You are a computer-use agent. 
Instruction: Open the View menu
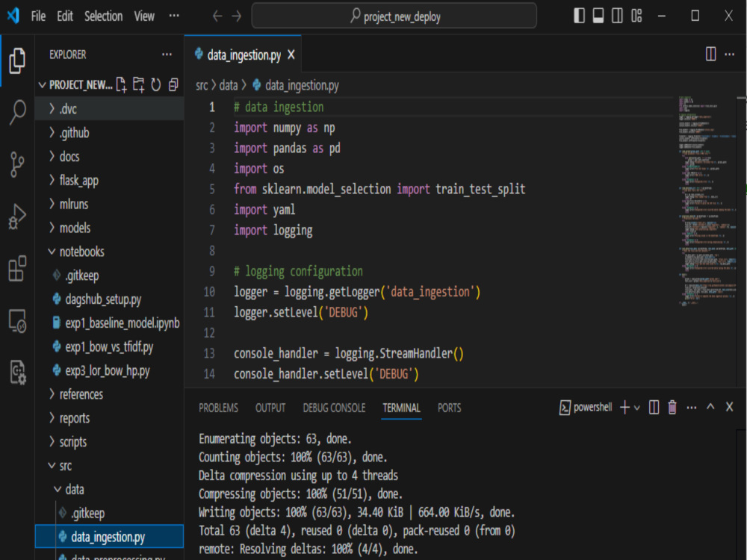tap(144, 16)
